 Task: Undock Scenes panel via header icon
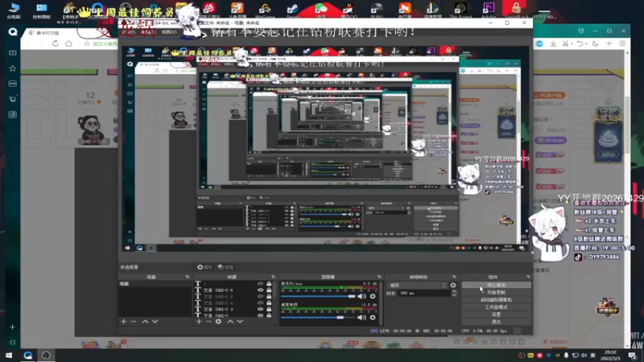point(188,277)
